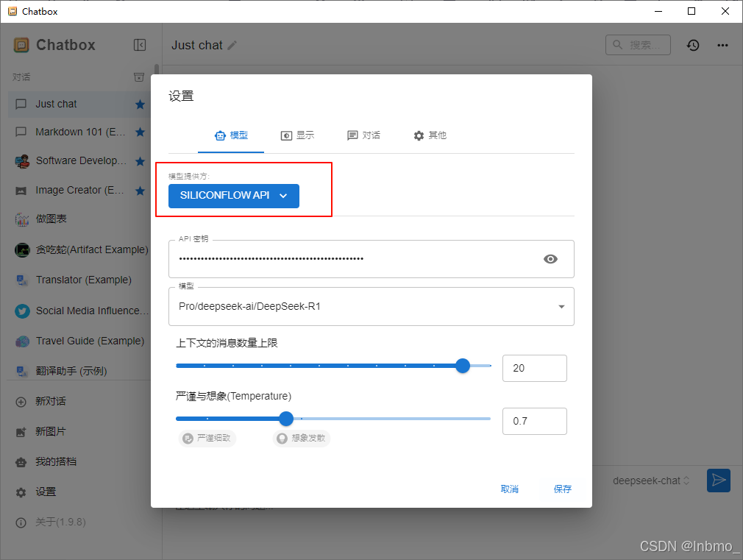Click the 搜索 search field
Image resolution: width=743 pixels, height=560 pixels.
click(638, 45)
